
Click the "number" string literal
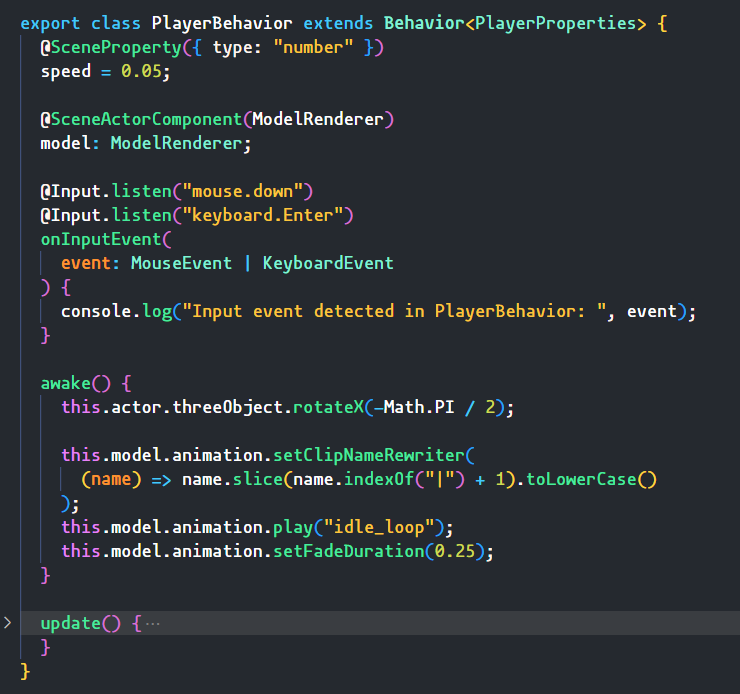coord(313,47)
